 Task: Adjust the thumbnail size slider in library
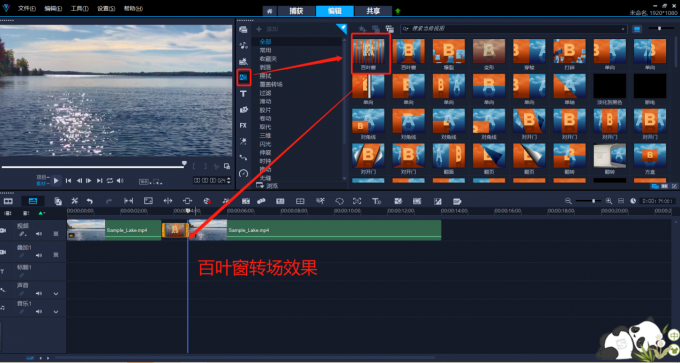click(x=660, y=29)
